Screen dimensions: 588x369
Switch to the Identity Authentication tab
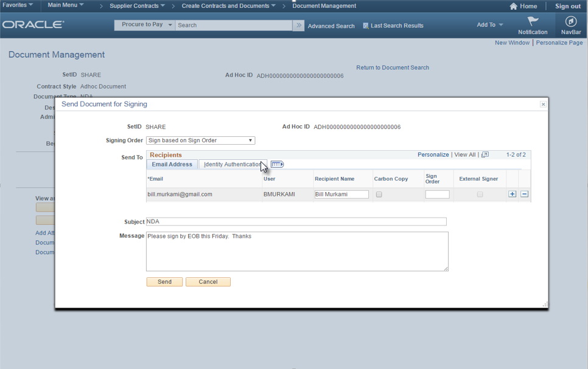pos(232,164)
